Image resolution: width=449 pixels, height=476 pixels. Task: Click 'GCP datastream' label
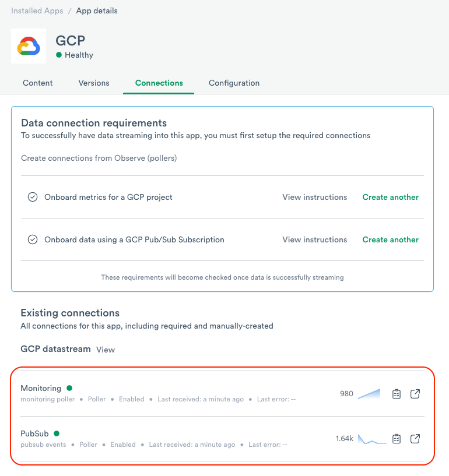coord(55,349)
